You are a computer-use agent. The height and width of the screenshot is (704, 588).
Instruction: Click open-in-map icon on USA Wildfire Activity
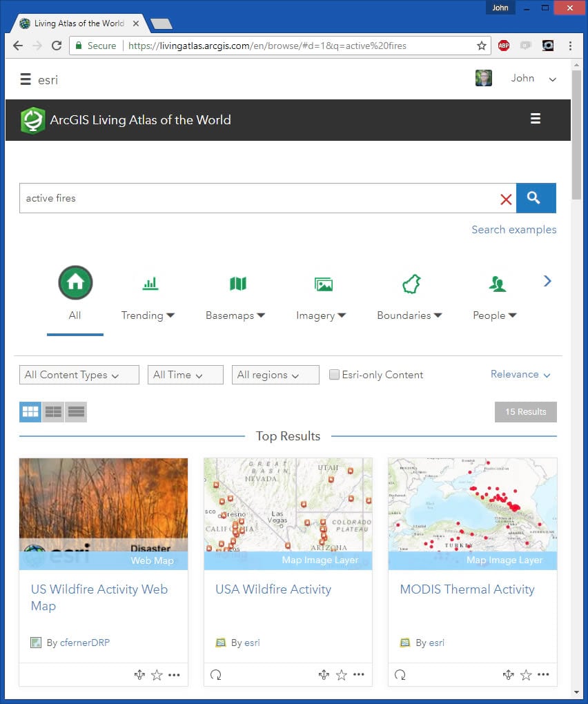point(324,675)
